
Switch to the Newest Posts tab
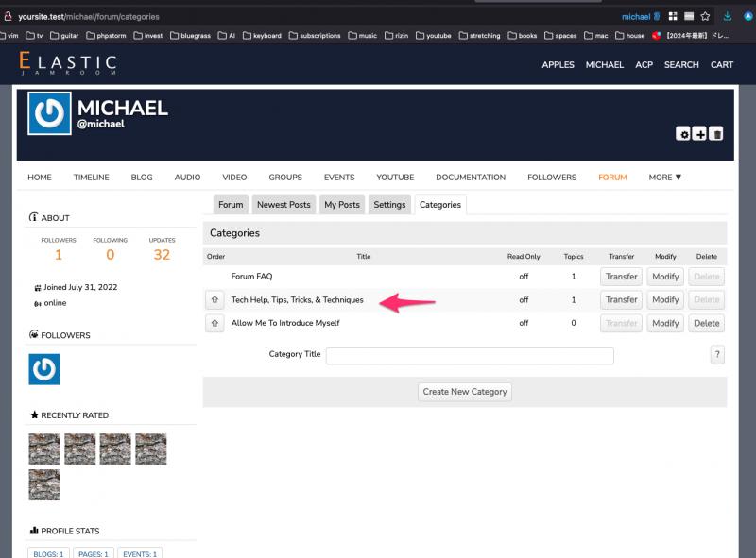283,205
